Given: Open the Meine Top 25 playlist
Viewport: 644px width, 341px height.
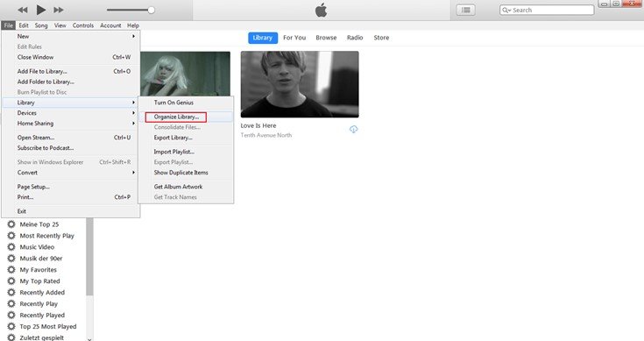Looking at the screenshot, I should click(39, 224).
